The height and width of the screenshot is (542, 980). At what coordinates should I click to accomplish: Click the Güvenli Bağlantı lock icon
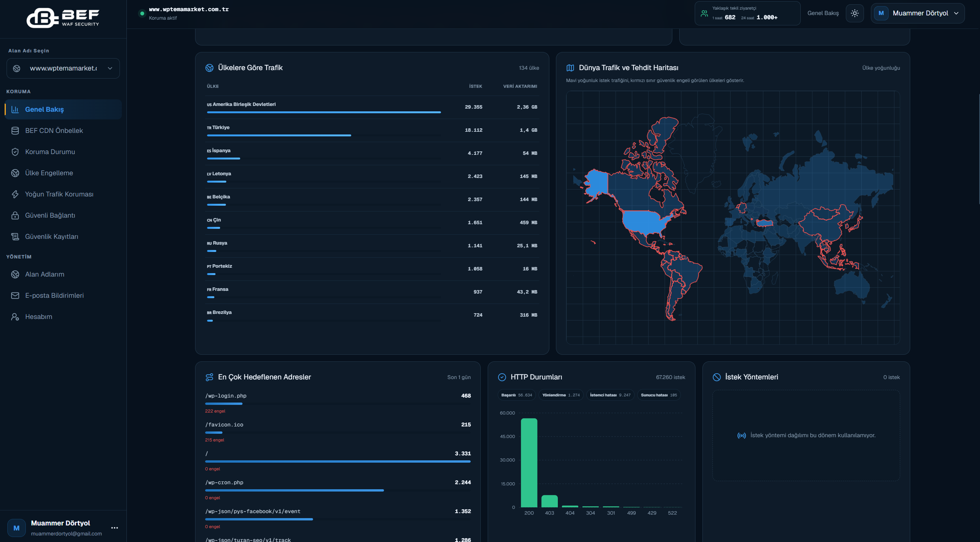click(15, 215)
